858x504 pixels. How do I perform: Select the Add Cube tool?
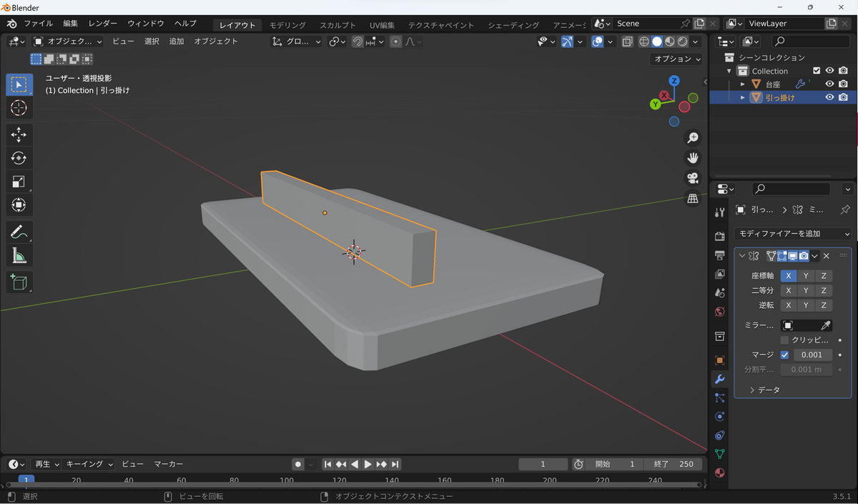(19, 282)
